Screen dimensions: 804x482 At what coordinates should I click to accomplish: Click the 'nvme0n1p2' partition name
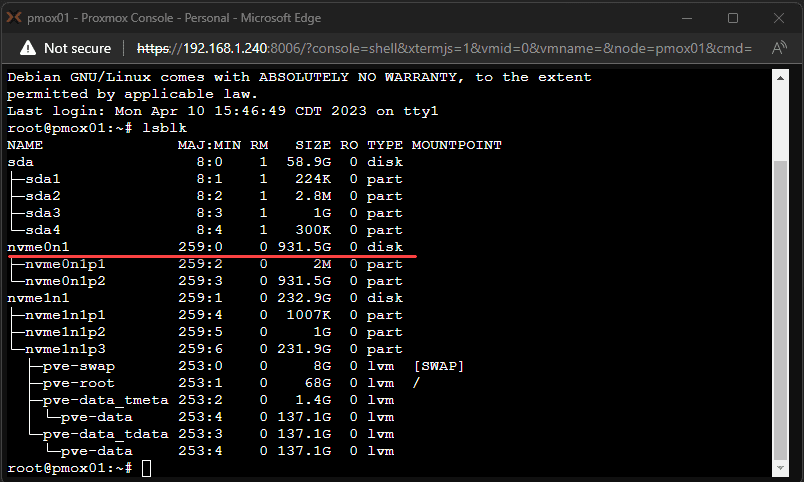(65, 281)
